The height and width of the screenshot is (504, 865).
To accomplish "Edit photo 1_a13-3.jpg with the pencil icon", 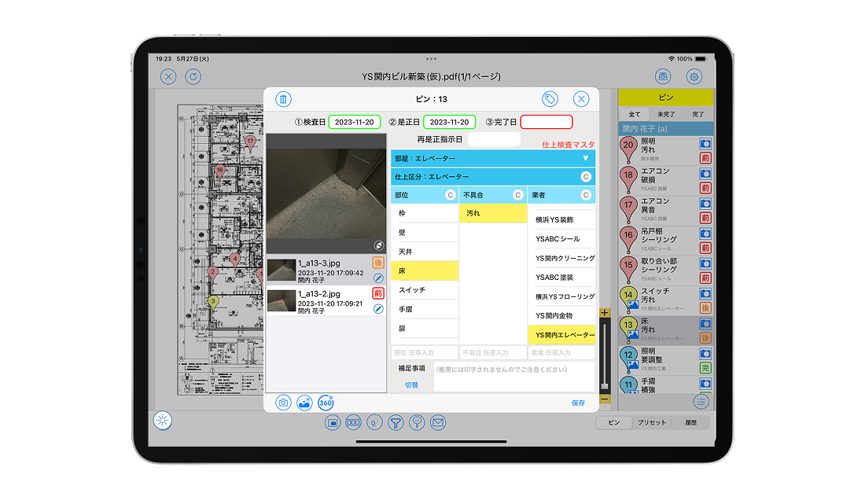I will click(378, 278).
